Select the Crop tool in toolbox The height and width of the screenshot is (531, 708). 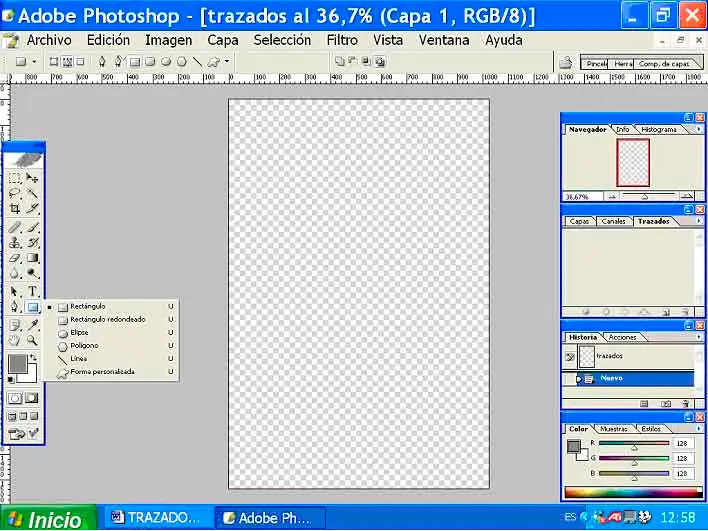(15, 209)
